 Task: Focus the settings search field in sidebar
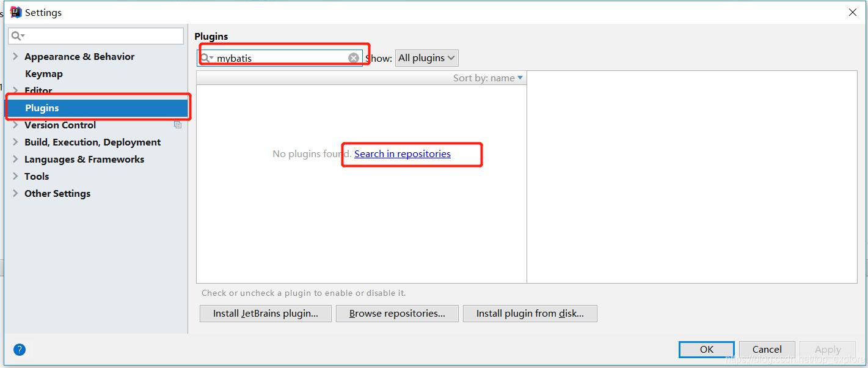tap(96, 36)
